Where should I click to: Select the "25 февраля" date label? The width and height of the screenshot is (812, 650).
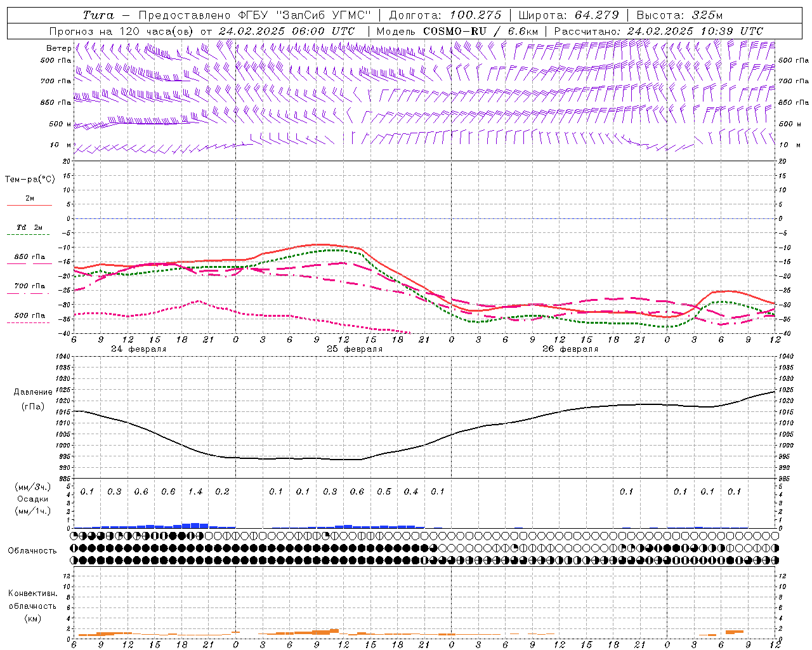(x=355, y=349)
